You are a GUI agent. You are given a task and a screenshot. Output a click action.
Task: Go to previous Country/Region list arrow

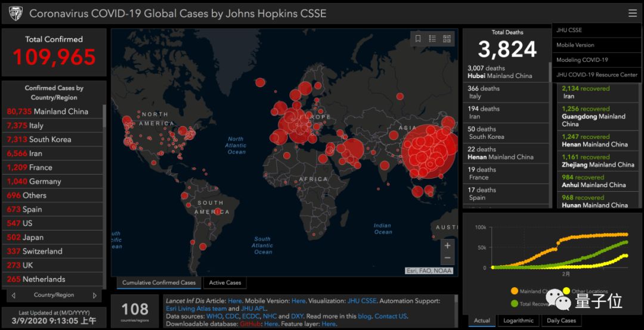pyautogui.click(x=14, y=295)
